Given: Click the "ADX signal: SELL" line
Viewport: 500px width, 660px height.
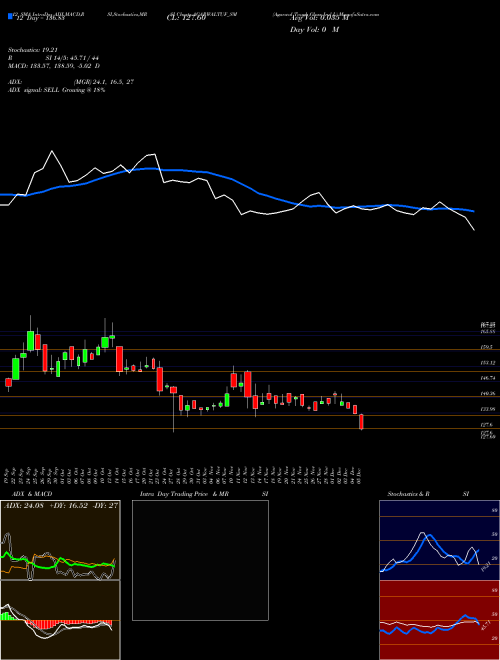Looking at the screenshot, I should coord(56,90).
